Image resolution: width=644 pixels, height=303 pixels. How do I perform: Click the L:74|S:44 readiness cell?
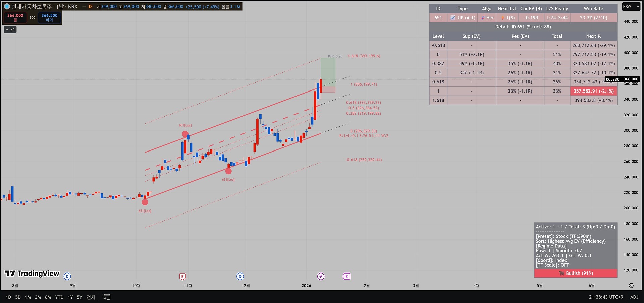point(557,18)
